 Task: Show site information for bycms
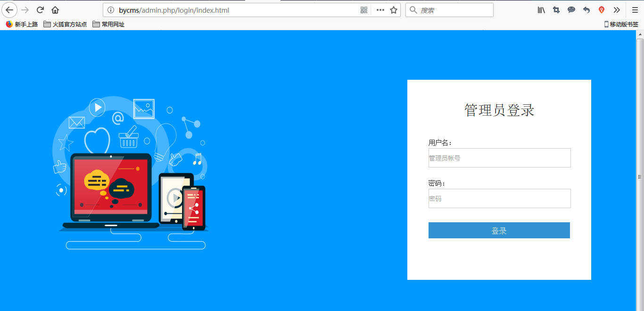[x=111, y=10]
